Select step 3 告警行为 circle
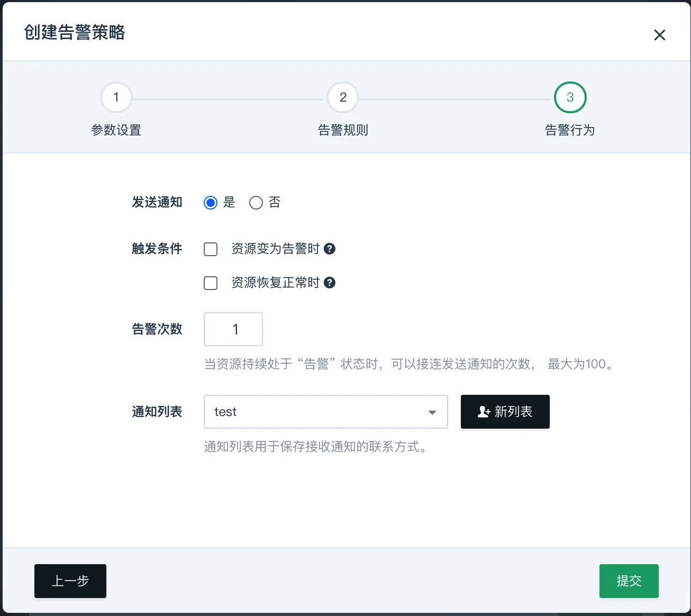Screen dimensions: 691x616 (570, 97)
